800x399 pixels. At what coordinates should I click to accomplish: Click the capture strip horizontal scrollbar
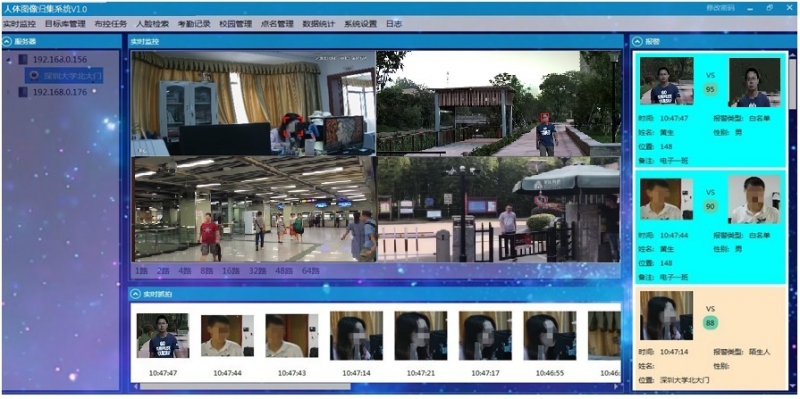pyautogui.click(x=245, y=387)
